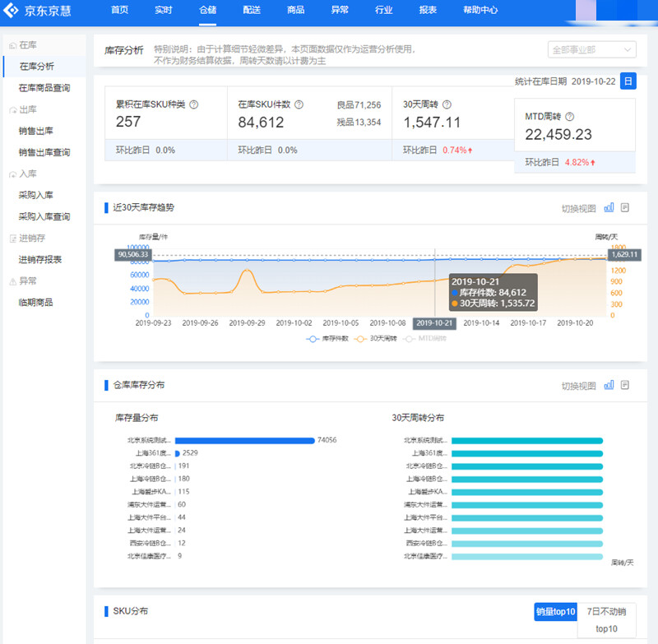The height and width of the screenshot is (644, 658).
Task: Click help icon beside MTD周转
Action: 569,117
